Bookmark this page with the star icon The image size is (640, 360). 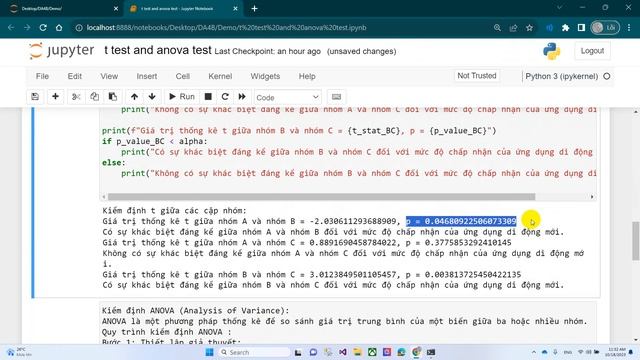(x=529, y=28)
